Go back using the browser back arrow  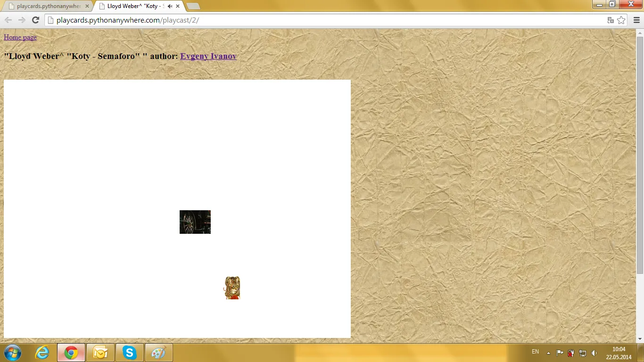(8, 20)
